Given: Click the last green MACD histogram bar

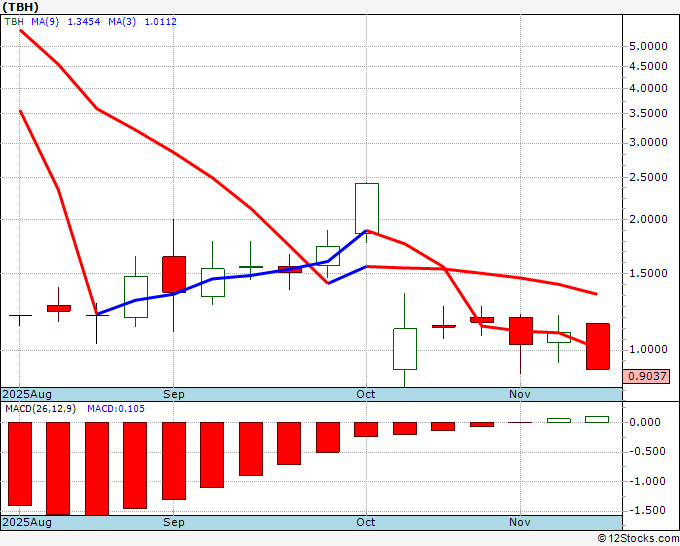Looking at the screenshot, I should [597, 419].
